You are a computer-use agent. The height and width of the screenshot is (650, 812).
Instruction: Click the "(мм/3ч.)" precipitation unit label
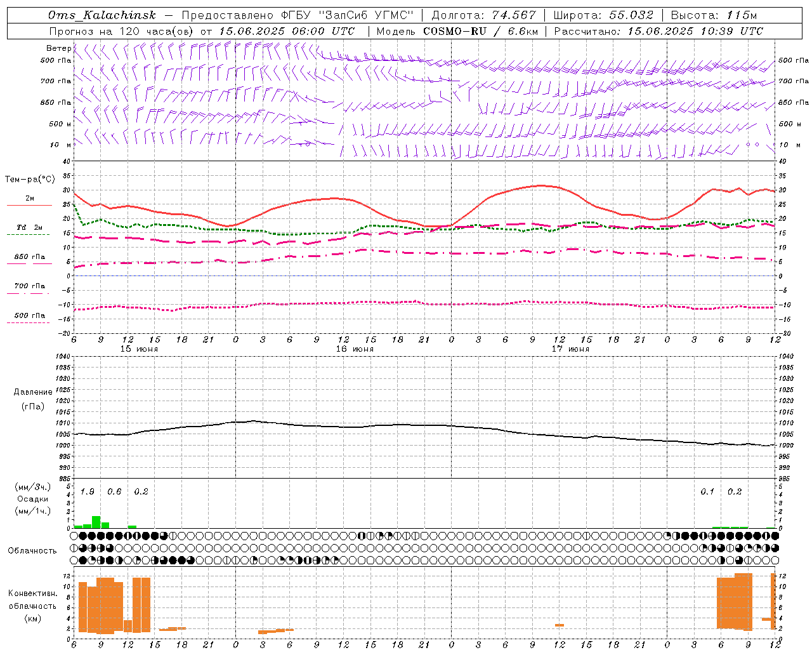click(x=32, y=487)
